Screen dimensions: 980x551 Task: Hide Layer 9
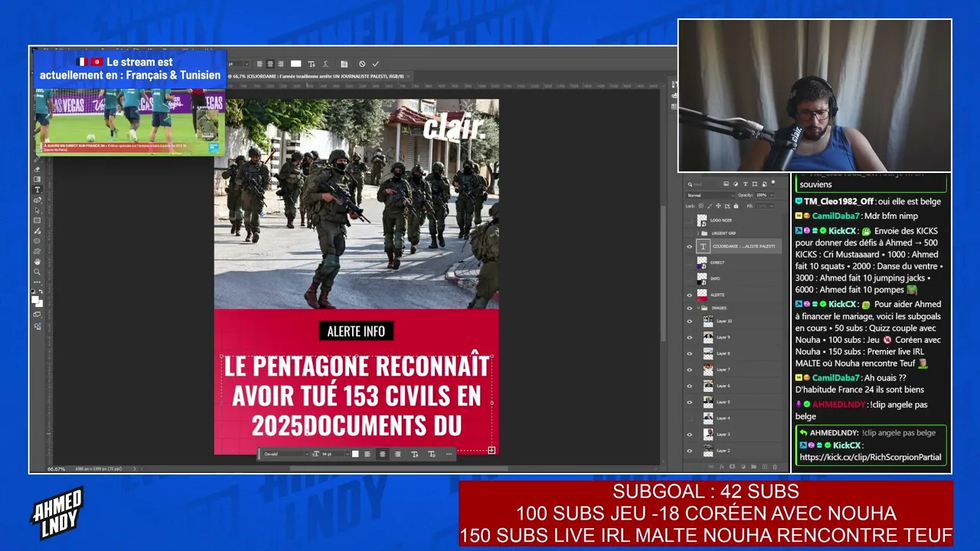tap(689, 337)
